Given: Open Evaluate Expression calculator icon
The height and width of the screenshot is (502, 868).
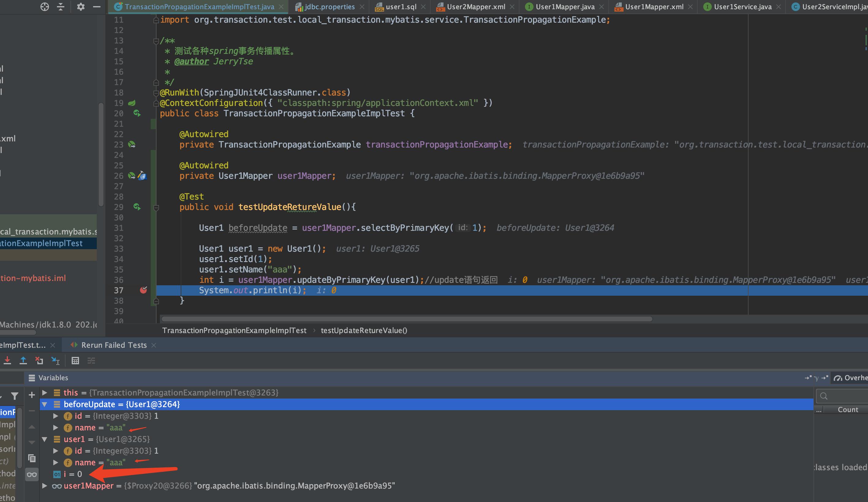Looking at the screenshot, I should click(75, 361).
